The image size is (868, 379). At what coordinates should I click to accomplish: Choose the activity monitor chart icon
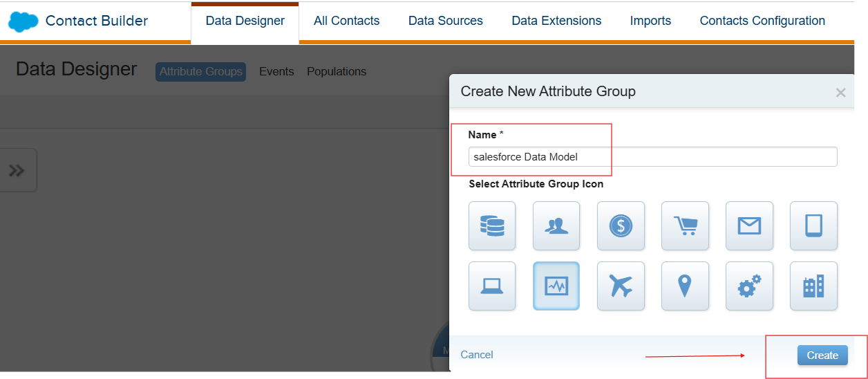point(556,286)
